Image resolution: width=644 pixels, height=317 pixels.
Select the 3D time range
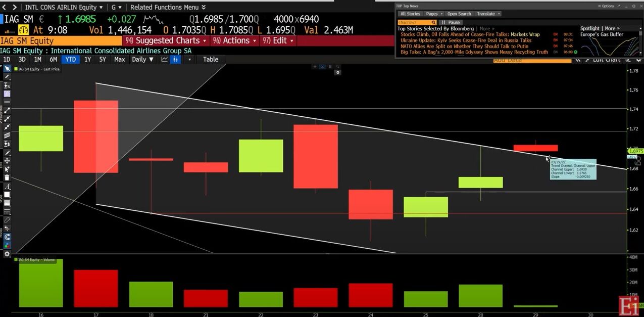click(22, 59)
